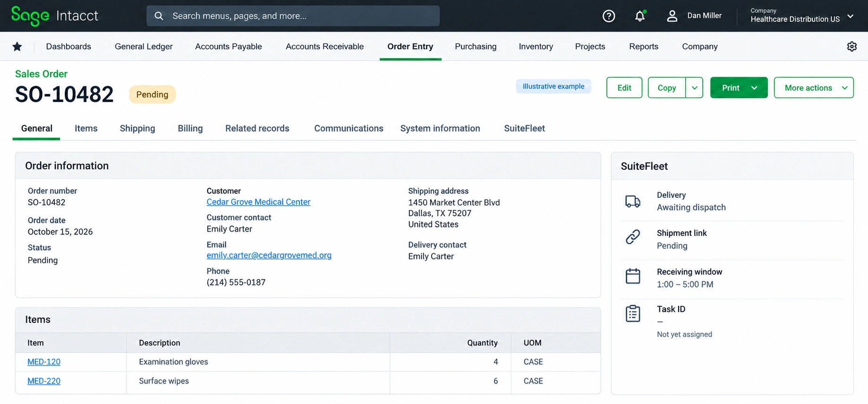Click the favorites star icon
This screenshot has width=868, height=404.
(17, 46)
